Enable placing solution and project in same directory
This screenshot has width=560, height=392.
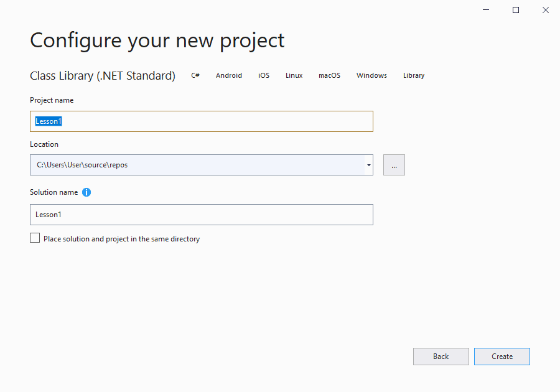35,238
